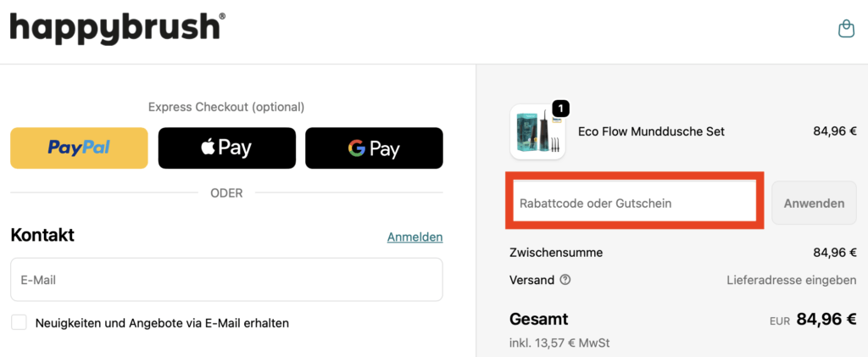
Task: Click the 'Neuigkeiten und Angebote' checkbox label
Action: coord(162,323)
